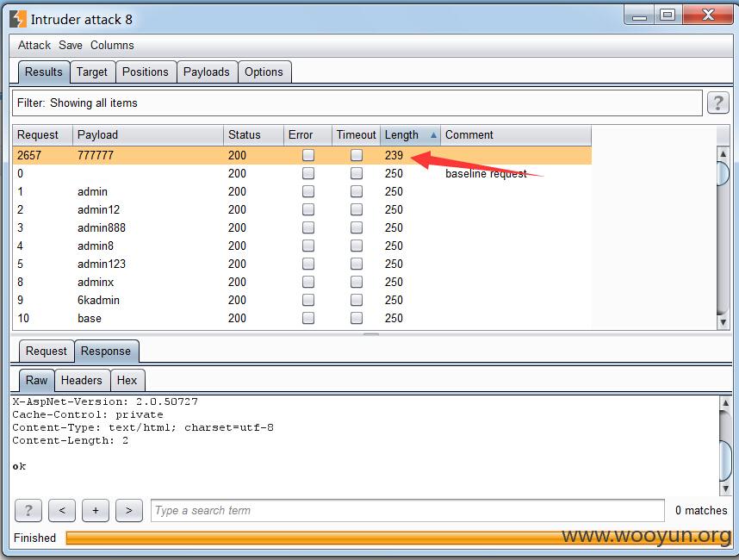Click the search term input field

407,511
